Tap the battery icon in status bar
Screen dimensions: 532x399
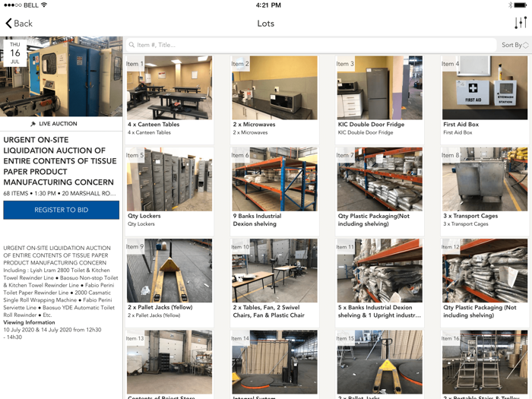pyautogui.click(x=520, y=5)
